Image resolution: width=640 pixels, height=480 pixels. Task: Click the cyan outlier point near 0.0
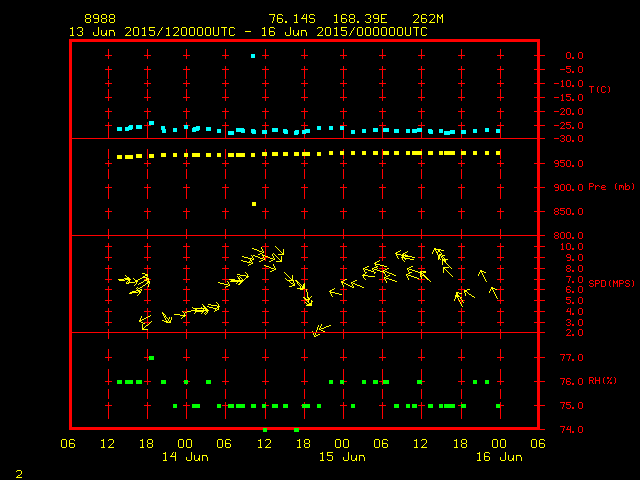(x=254, y=56)
